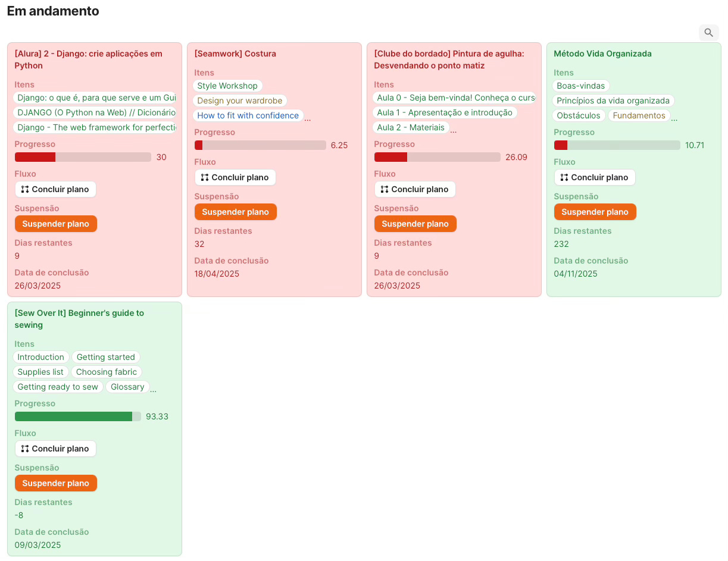This screenshot has height=561, width=728.
Task: Click the progress bar showing 30
Action: (83, 157)
